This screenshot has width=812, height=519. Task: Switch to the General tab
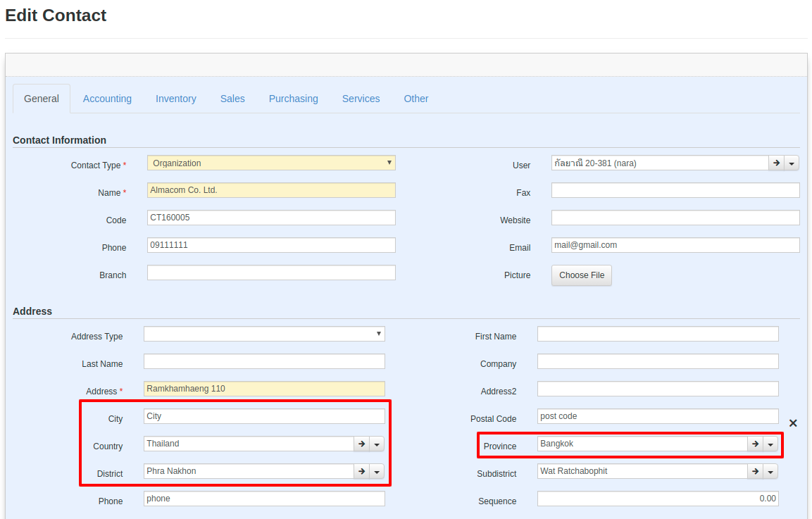42,99
